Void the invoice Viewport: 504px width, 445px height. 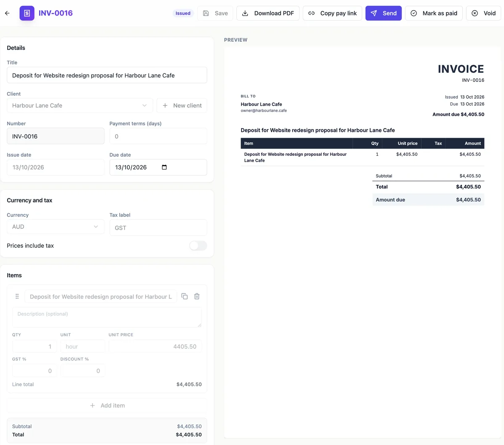tap(483, 13)
